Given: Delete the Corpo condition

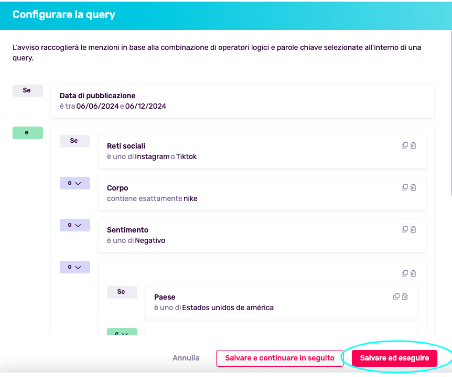Looking at the screenshot, I should click(413, 187).
